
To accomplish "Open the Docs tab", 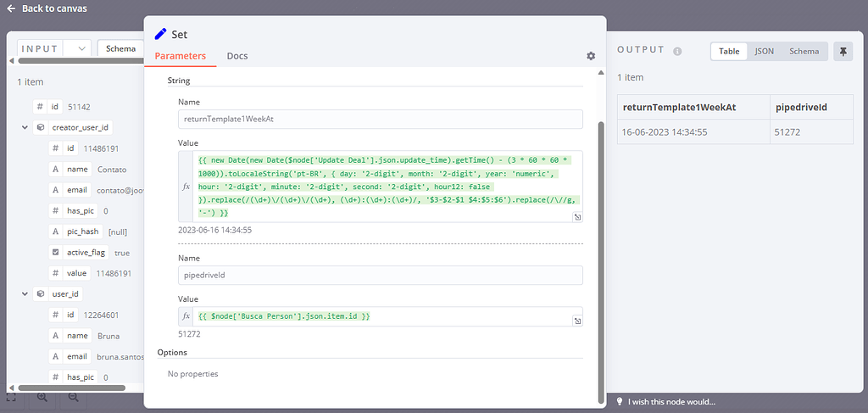I will click(237, 56).
